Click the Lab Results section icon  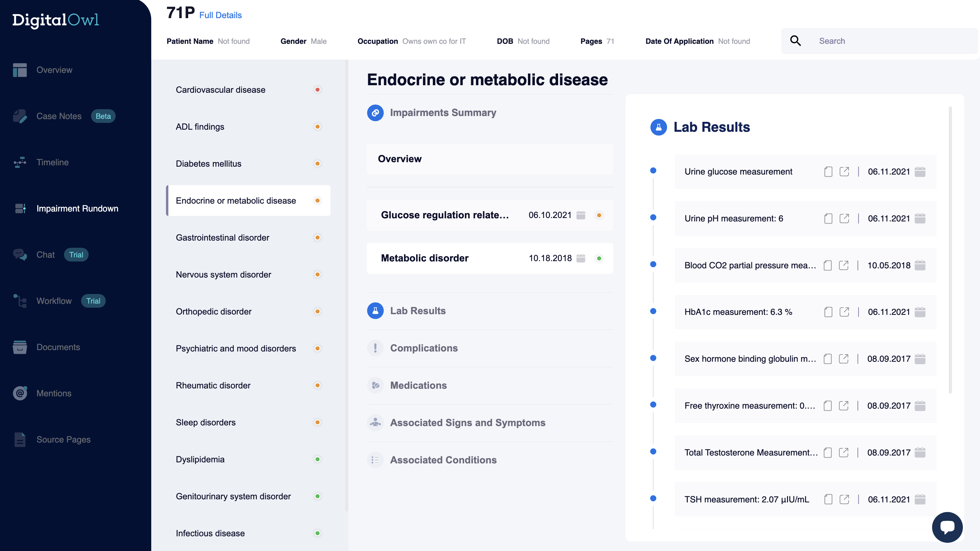click(376, 310)
